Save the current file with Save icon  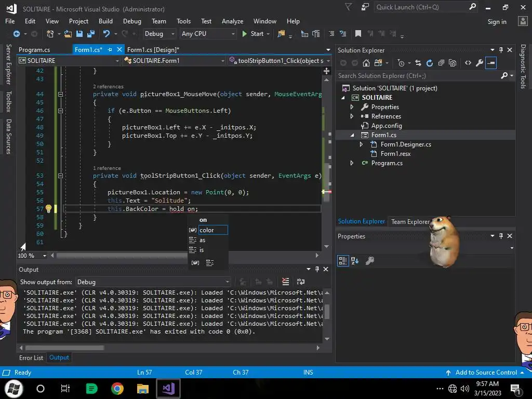[x=79, y=34]
